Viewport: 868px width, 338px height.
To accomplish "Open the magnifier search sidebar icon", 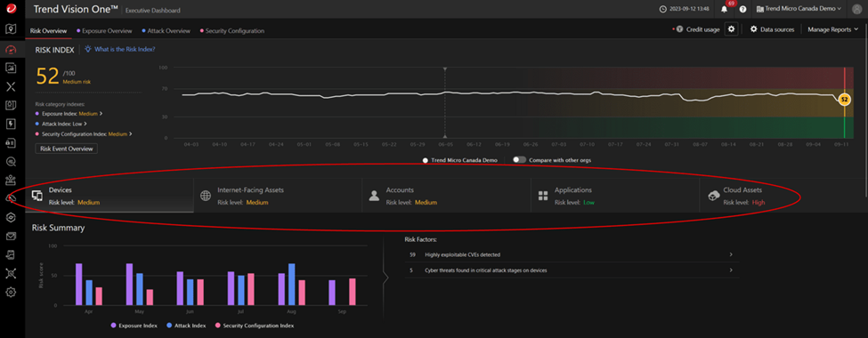I will click(x=11, y=162).
